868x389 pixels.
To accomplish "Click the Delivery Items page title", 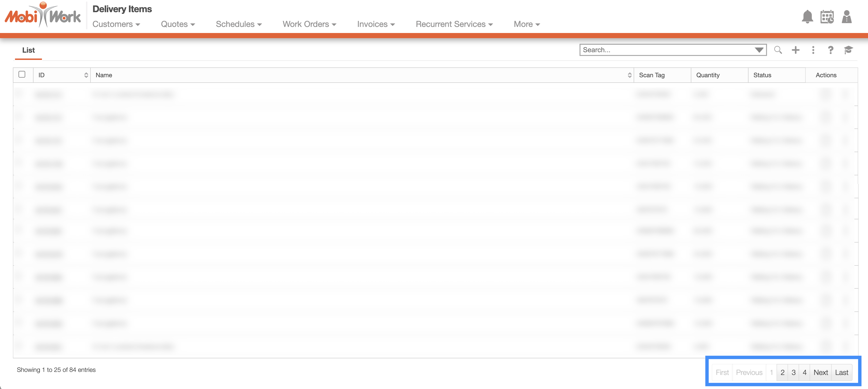I will [122, 9].
